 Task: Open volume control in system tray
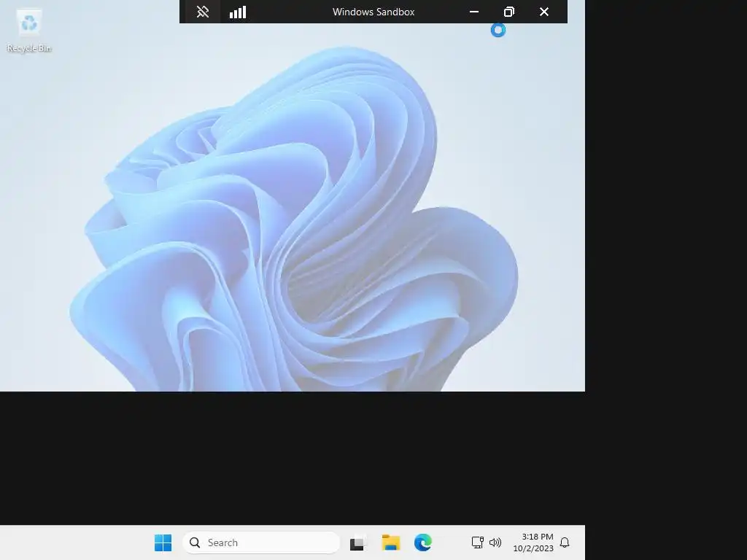pyautogui.click(x=495, y=542)
